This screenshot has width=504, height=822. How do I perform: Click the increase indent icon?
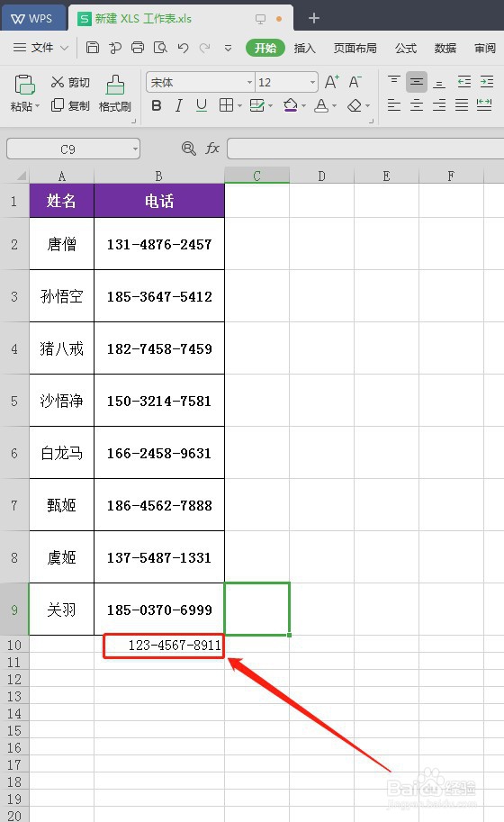[486, 82]
